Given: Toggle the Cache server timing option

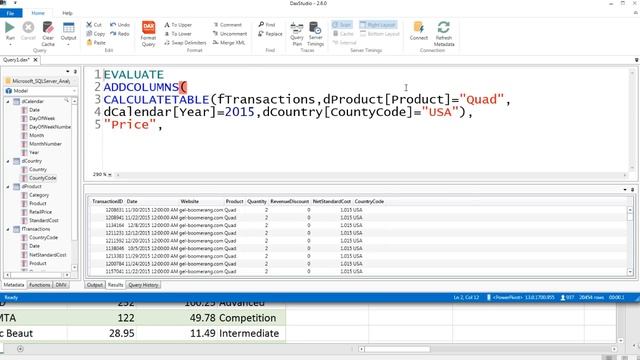Looking at the screenshot, I should pyautogui.click(x=343, y=34).
